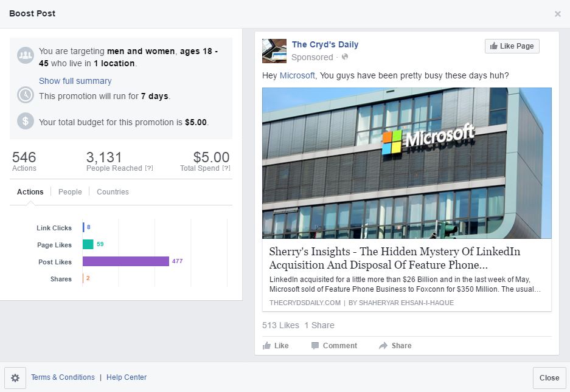Click the Boost Post dialog title
The image size is (570, 392).
click(x=32, y=13)
